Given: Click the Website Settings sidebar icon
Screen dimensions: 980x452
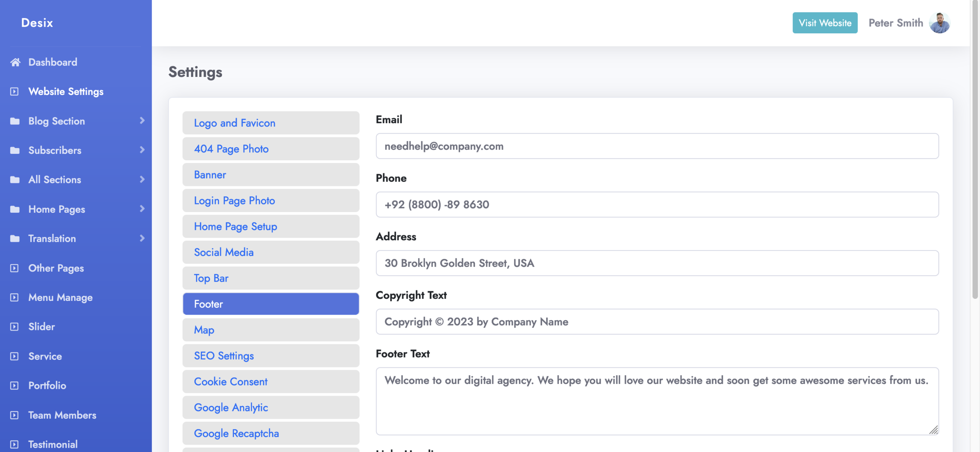Looking at the screenshot, I should click(14, 91).
